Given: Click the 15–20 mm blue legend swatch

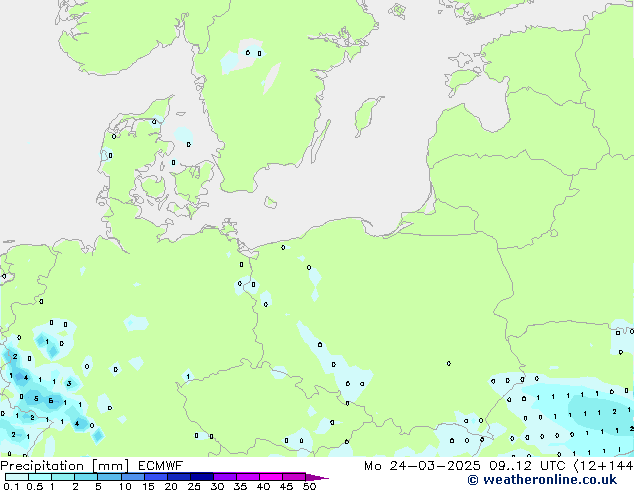Looking at the screenshot, I should [156, 477].
